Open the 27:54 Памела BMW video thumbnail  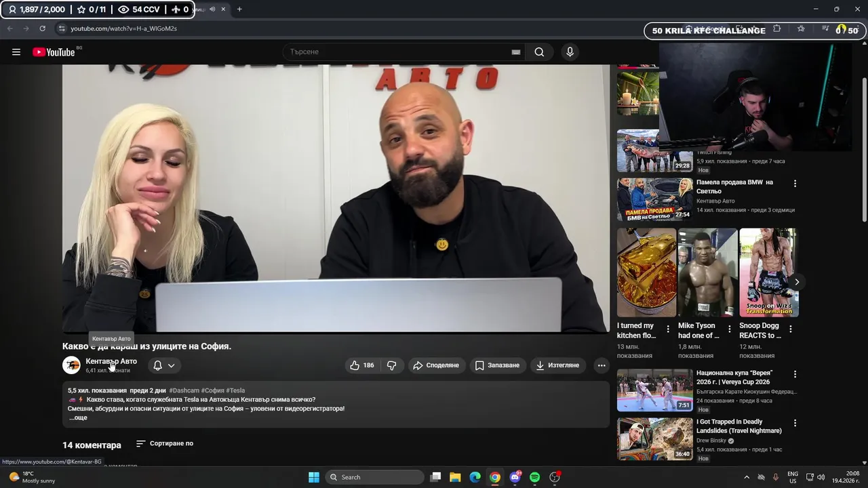[654, 199]
